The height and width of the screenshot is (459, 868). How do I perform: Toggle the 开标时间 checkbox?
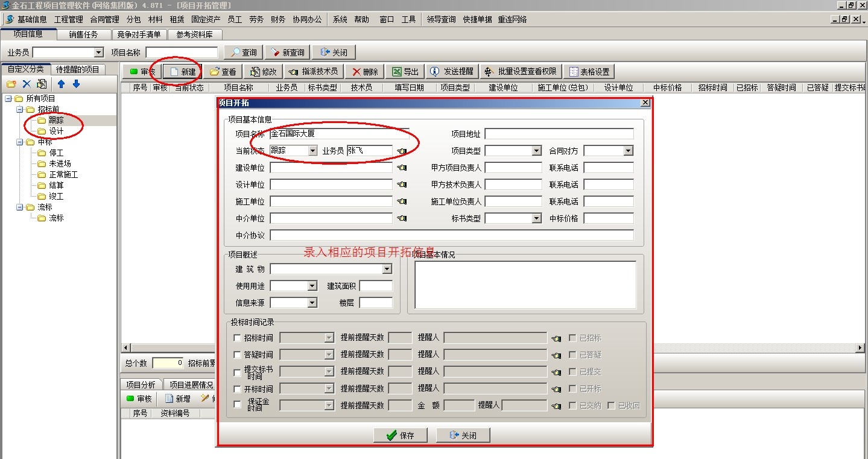pos(237,388)
